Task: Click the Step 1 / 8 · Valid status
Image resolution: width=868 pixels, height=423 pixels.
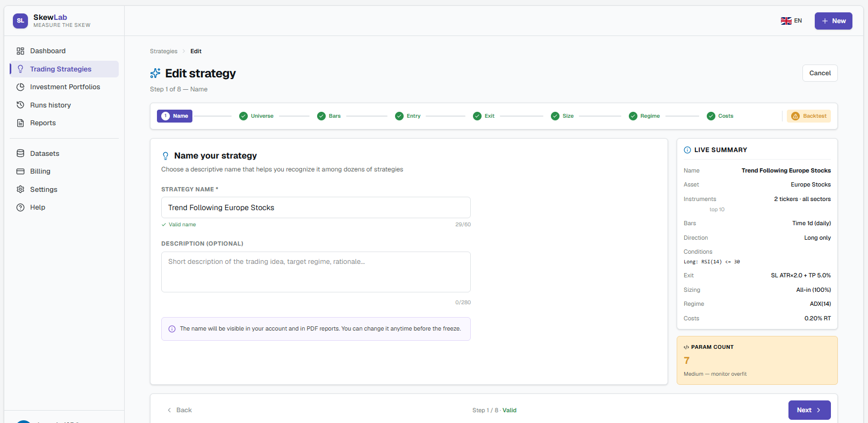Action: click(494, 411)
